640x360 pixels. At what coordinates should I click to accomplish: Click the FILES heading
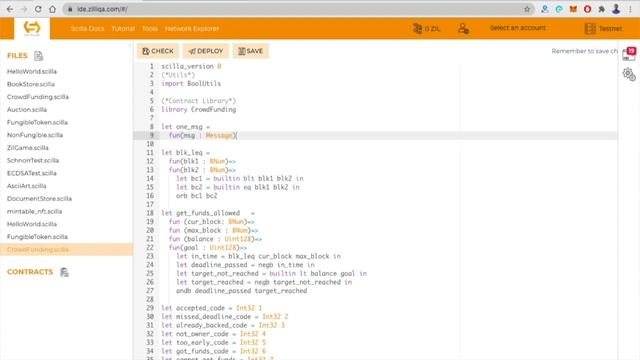(17, 56)
